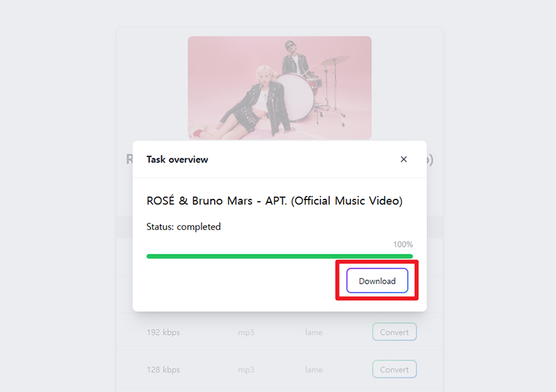The image size is (556, 392).
Task: Open the pink music video thumbnail
Action: pyautogui.click(x=279, y=88)
